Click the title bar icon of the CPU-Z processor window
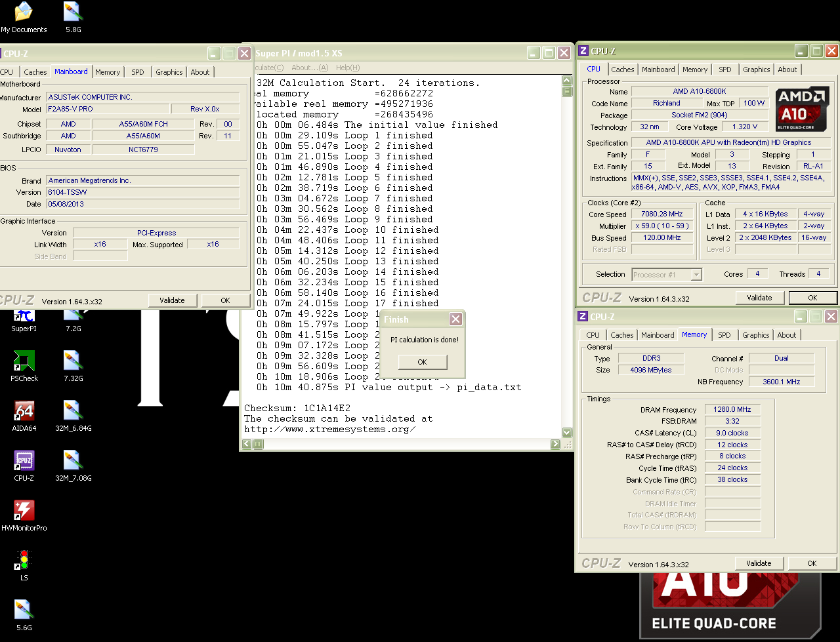Screen dimensions: 840x642 click(x=583, y=50)
